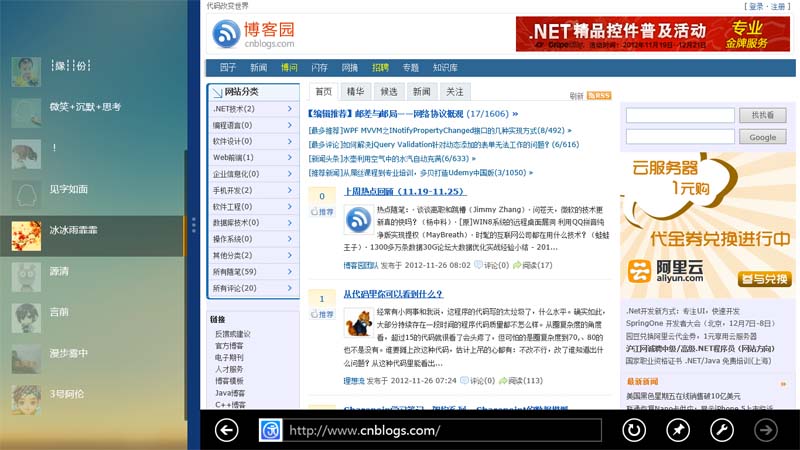
Task: Switch to the 精华 tab
Action: pyautogui.click(x=355, y=92)
